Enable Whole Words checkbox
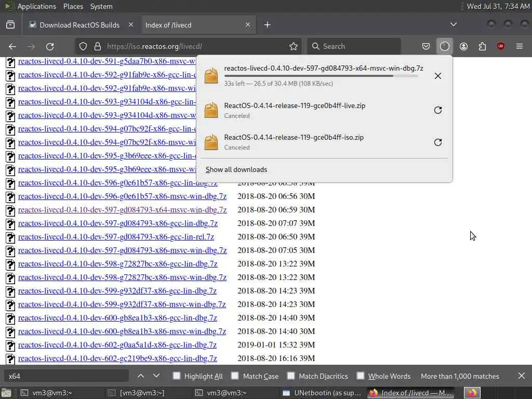The width and height of the screenshot is (532, 399). pyautogui.click(x=361, y=376)
